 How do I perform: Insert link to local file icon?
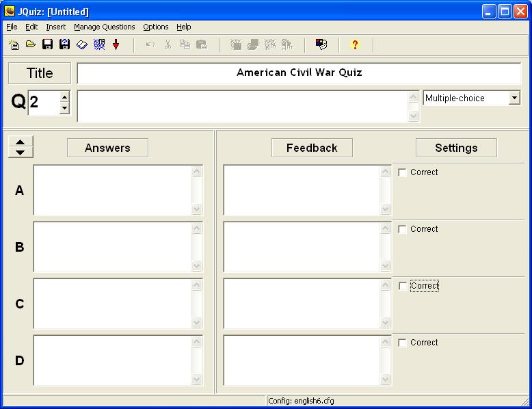(287, 44)
